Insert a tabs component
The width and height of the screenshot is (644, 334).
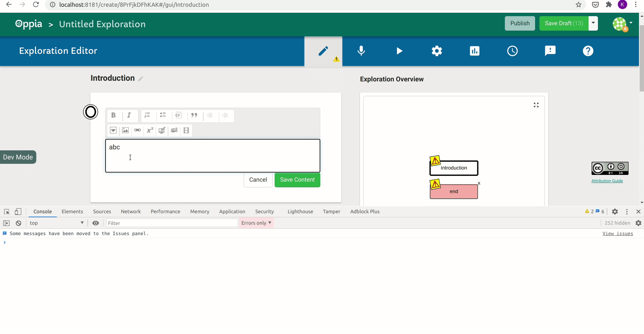[174, 131]
